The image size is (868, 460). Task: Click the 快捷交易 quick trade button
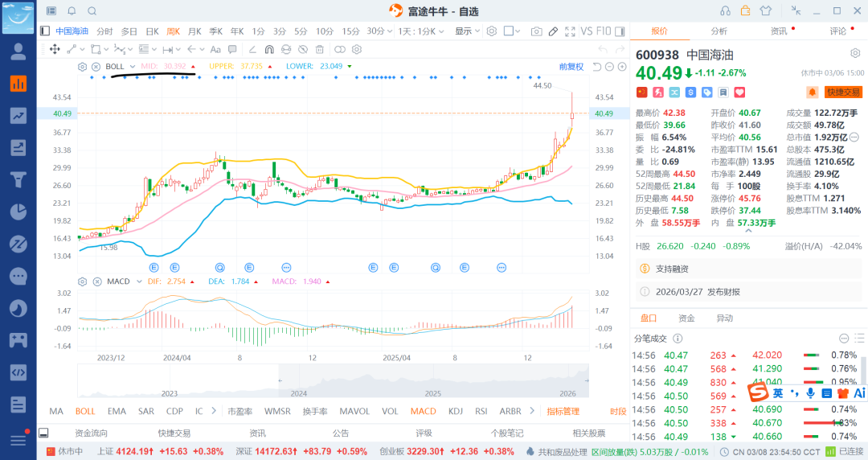pyautogui.click(x=844, y=92)
